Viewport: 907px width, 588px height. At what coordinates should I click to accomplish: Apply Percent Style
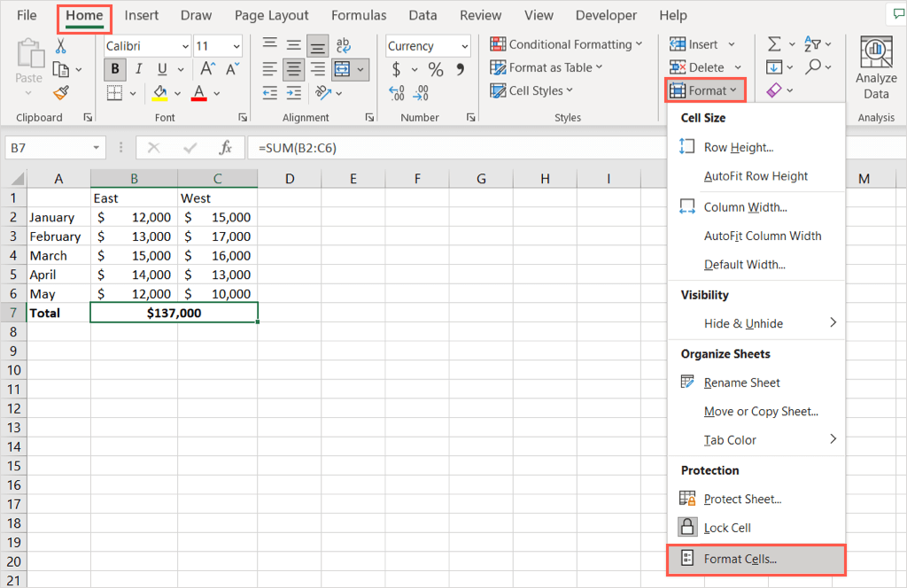point(436,69)
